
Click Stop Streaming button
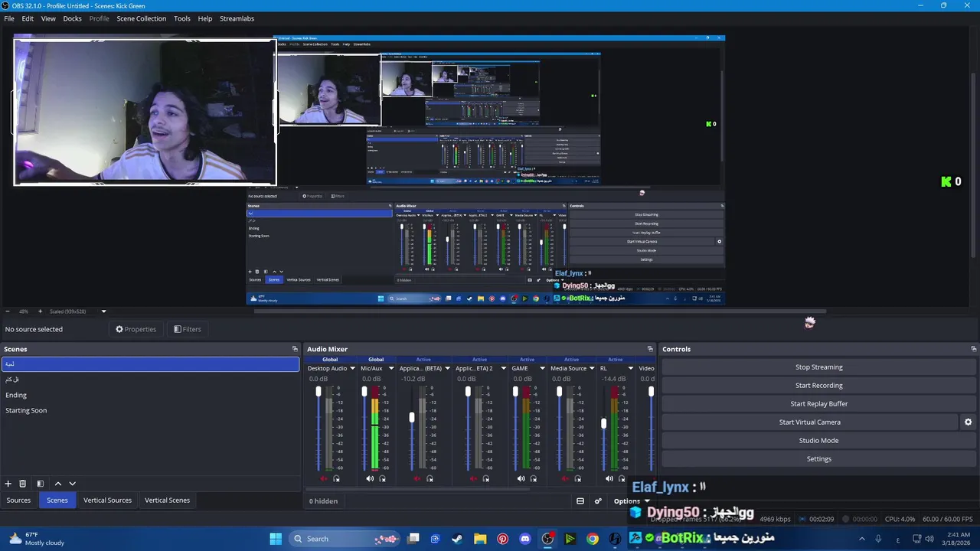tap(818, 367)
